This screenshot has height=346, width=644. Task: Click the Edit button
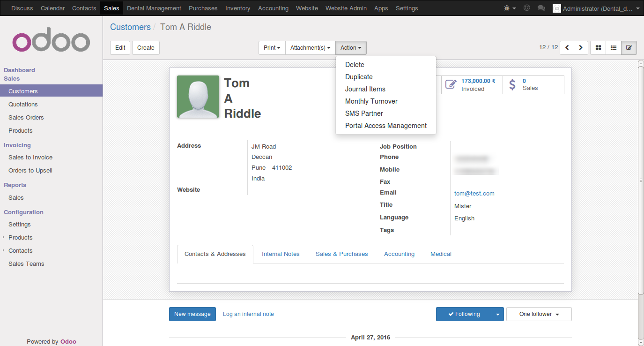tap(120, 48)
